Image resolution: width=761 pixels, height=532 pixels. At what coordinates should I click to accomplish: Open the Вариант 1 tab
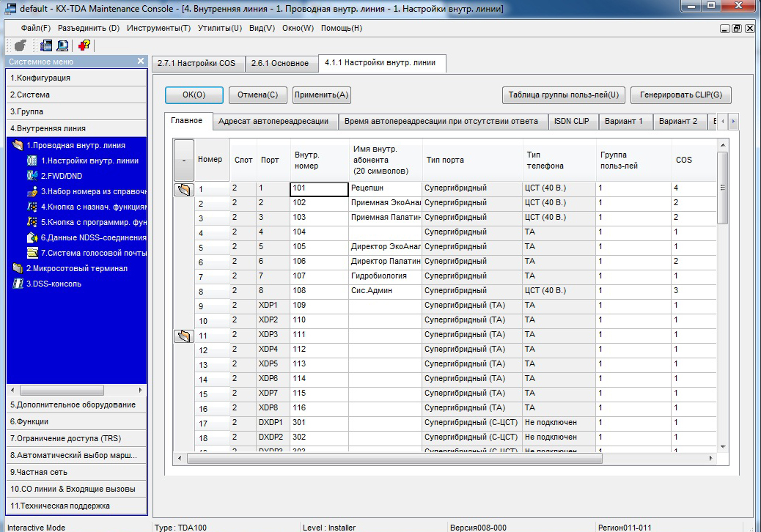(x=624, y=121)
